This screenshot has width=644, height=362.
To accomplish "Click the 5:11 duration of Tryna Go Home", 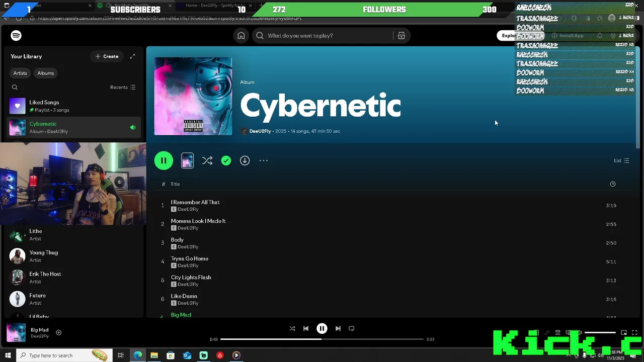I will click(x=611, y=262).
